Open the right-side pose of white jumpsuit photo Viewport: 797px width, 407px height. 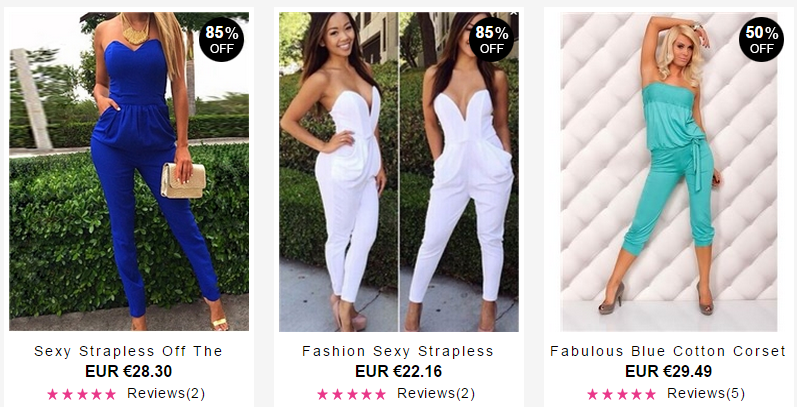[459, 172]
